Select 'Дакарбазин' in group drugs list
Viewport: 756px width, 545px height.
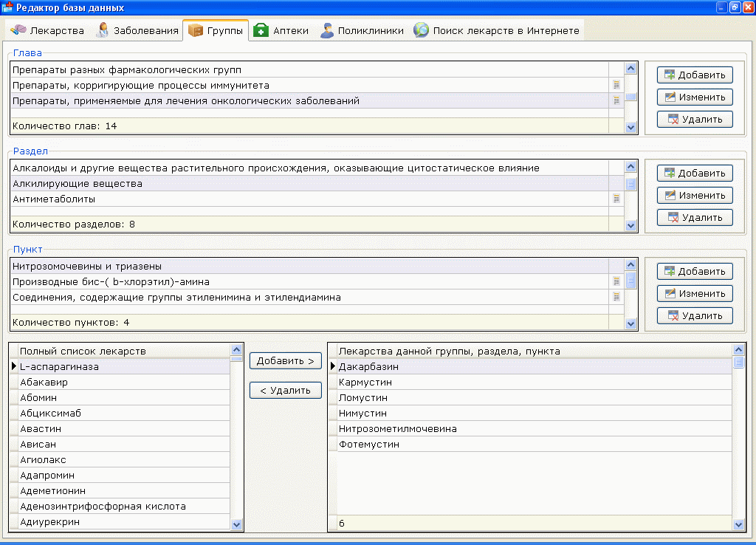(535, 366)
